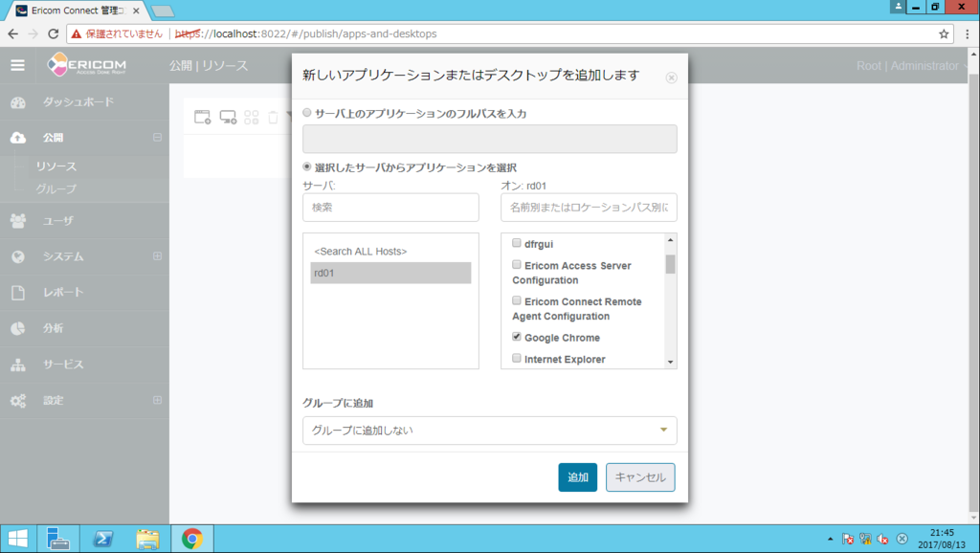Open the Windows Start button
Image resolution: width=980 pixels, height=553 pixels.
point(17,539)
